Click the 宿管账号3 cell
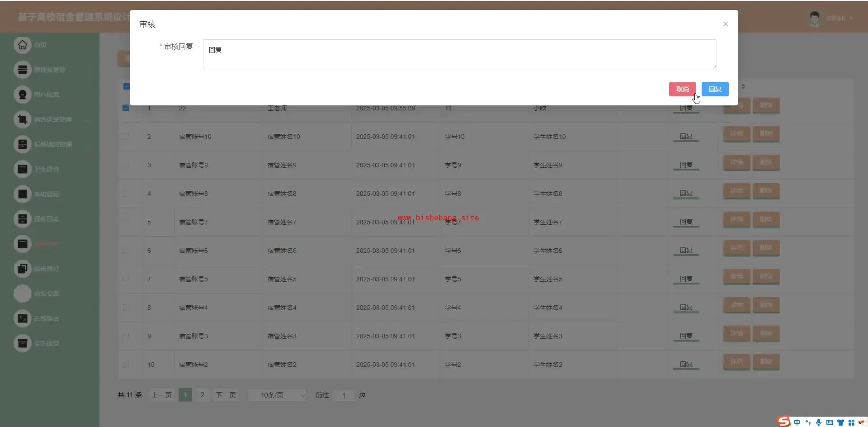 coord(193,336)
